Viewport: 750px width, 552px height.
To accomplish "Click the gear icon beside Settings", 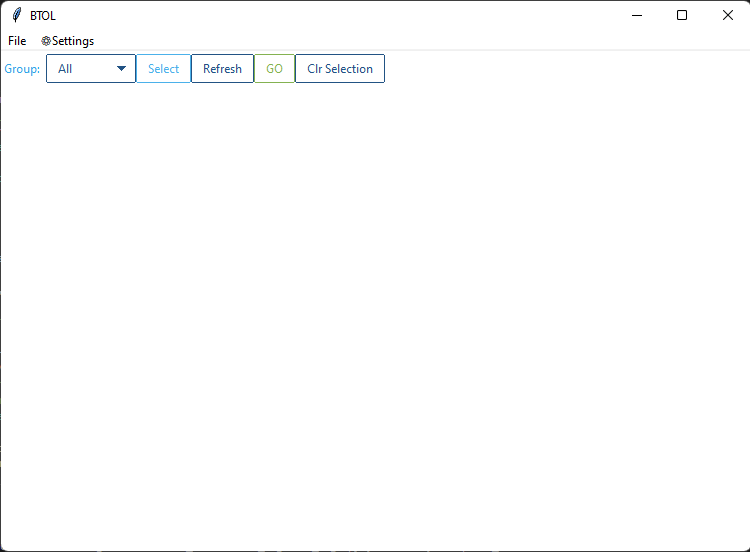I will tap(46, 41).
